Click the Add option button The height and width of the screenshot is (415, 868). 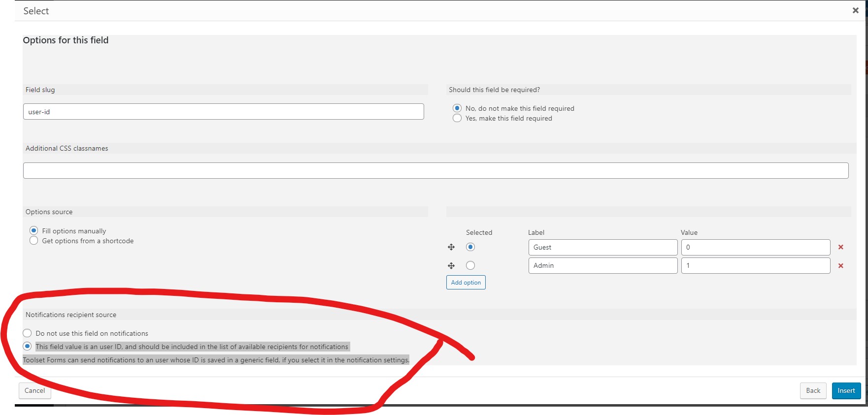click(466, 283)
